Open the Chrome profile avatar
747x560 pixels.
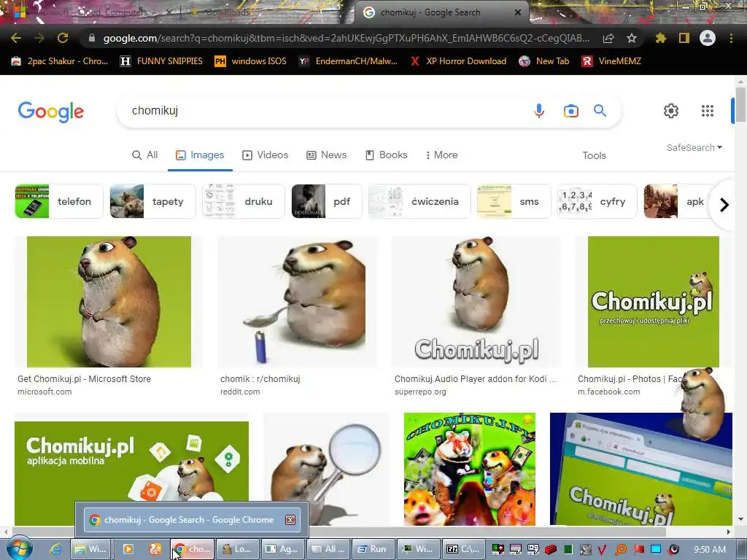point(708,38)
